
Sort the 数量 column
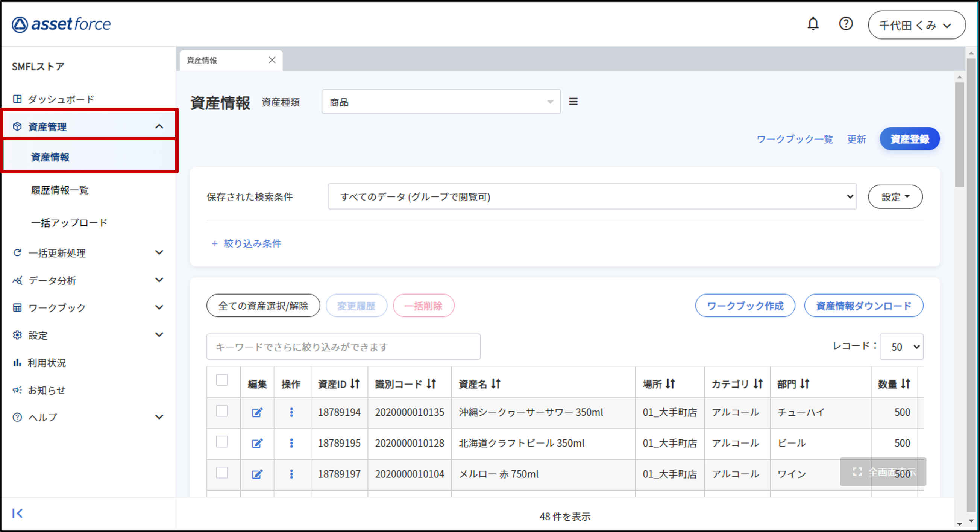(x=906, y=384)
